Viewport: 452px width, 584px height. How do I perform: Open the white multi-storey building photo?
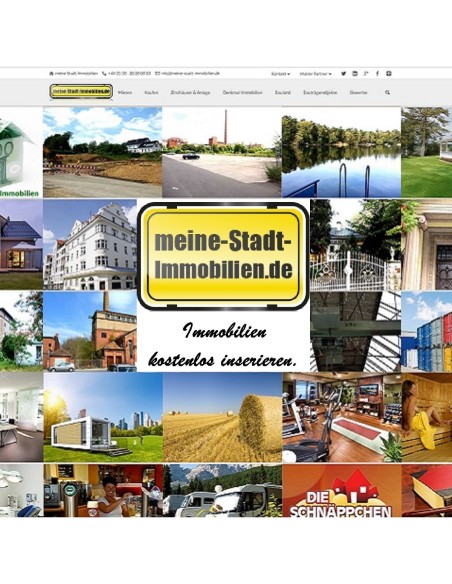point(90,245)
